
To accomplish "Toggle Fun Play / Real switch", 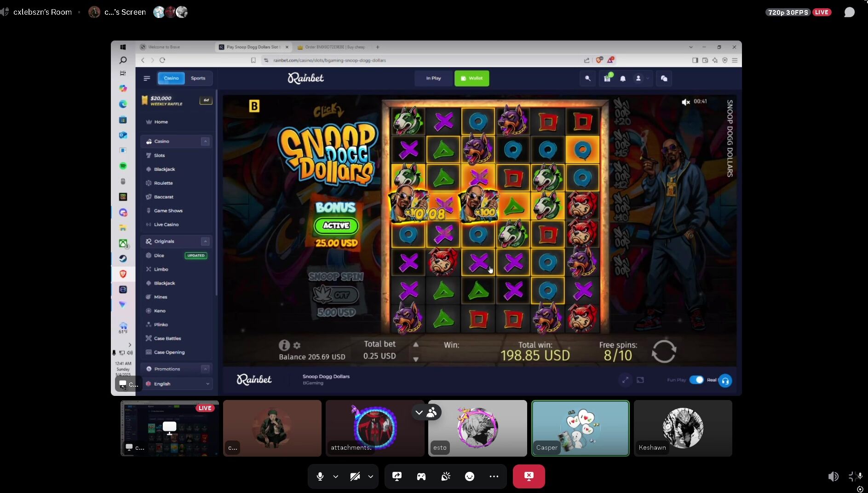I will point(696,380).
